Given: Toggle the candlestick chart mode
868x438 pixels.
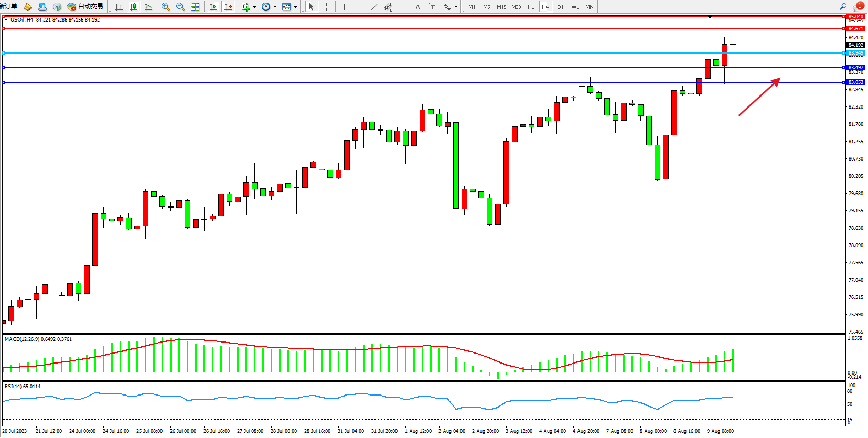Looking at the screenshot, I should 134,7.
